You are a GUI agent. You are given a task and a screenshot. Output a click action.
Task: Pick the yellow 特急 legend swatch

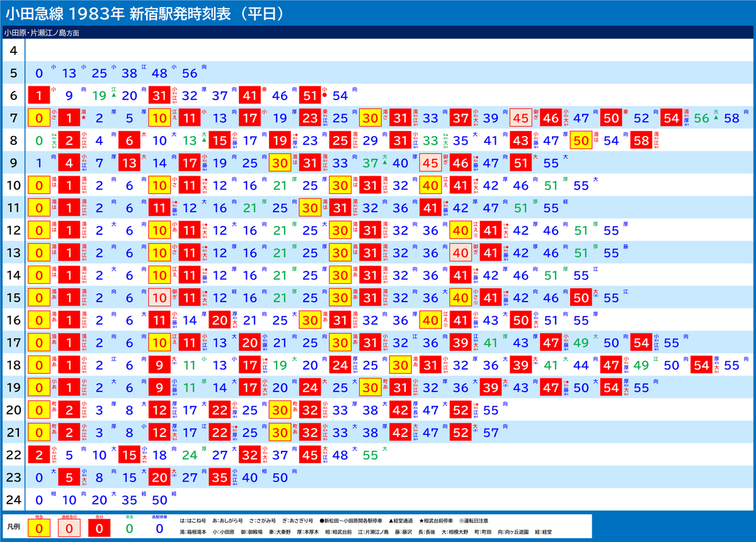(x=39, y=528)
